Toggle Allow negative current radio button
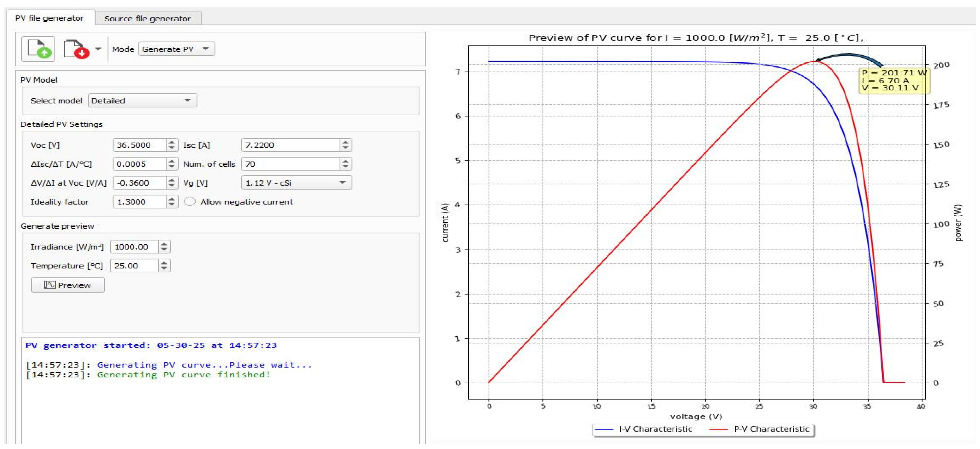This screenshot has height=449, width=980. point(189,202)
